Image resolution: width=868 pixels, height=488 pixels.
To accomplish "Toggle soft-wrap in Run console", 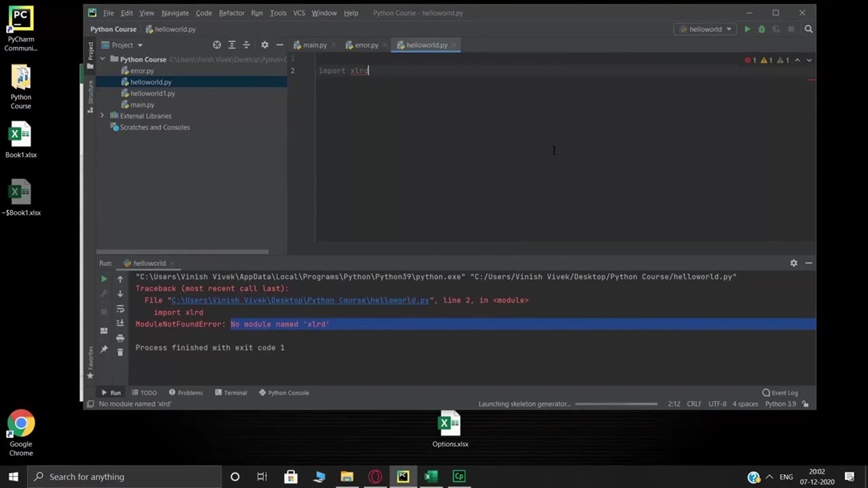I will point(120,308).
